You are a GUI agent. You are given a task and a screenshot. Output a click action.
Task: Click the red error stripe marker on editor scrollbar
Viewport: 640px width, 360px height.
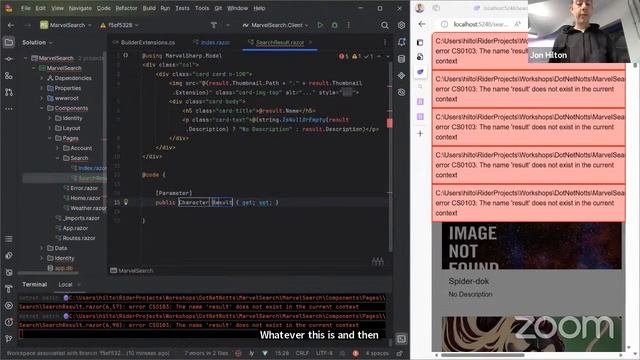[x=389, y=123]
